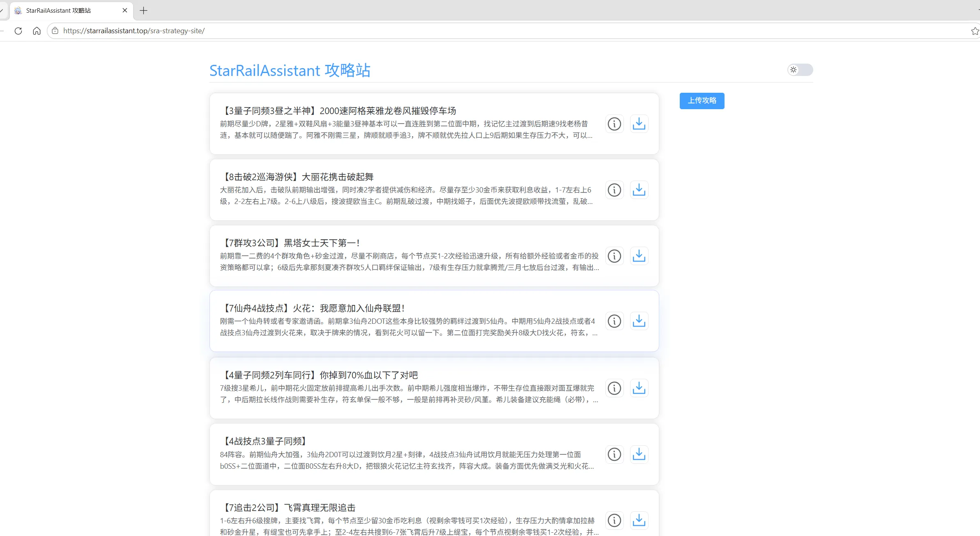Download the 7群攻3公司 strategy

pos(639,256)
